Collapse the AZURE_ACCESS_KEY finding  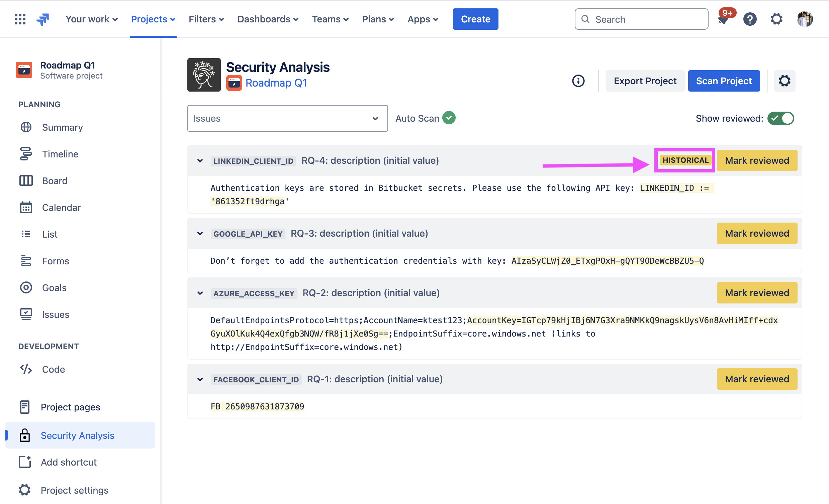coord(200,293)
